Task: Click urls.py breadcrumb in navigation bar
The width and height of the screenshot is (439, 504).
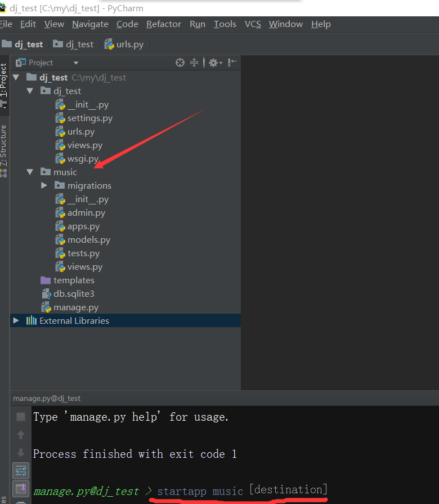Action: (x=124, y=44)
